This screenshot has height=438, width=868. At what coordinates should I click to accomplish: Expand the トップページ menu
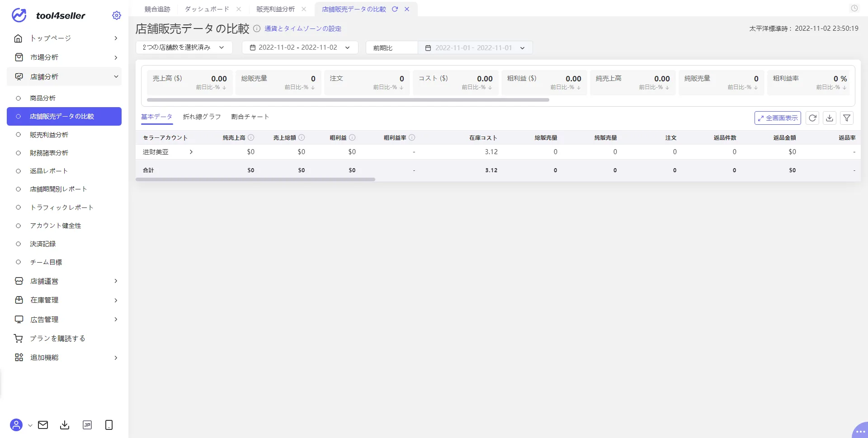point(116,38)
